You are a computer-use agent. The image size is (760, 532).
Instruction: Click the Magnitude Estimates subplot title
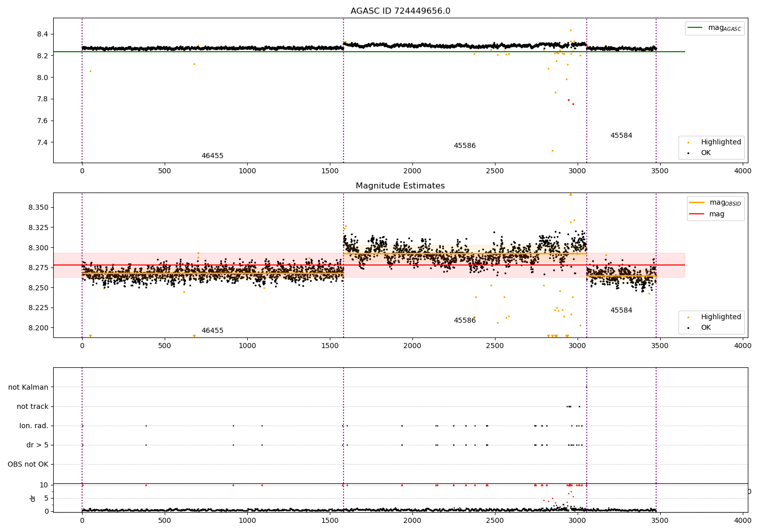click(x=400, y=186)
